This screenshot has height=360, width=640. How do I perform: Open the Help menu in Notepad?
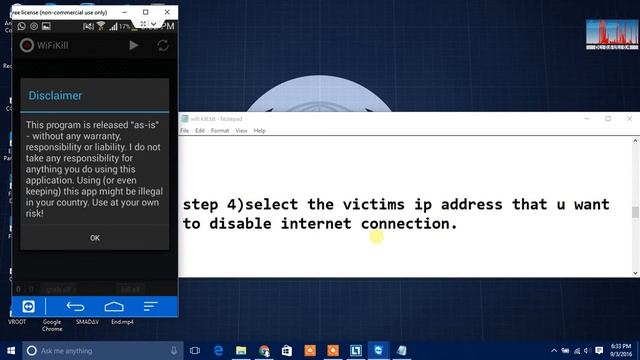tap(260, 131)
